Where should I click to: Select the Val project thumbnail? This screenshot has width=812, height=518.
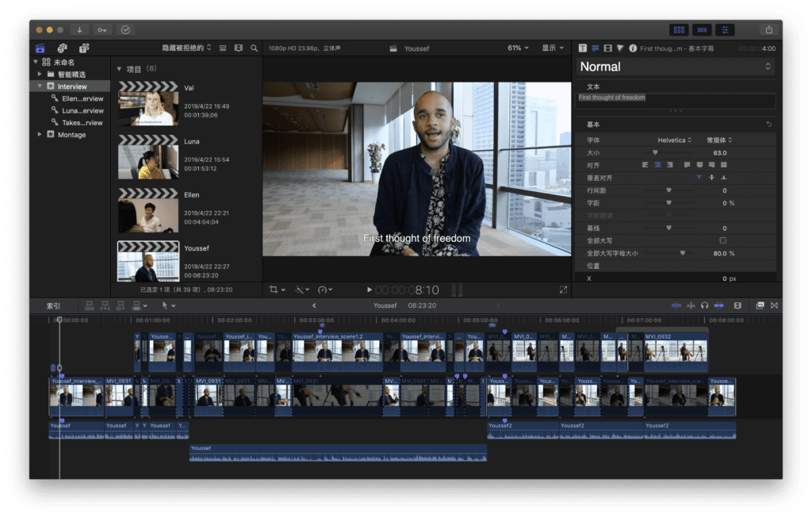[148, 104]
